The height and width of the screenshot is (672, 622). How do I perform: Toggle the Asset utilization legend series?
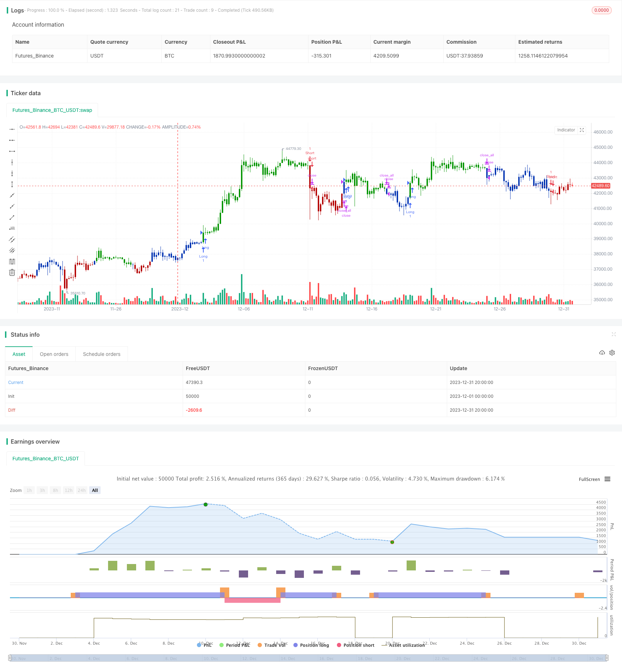pyautogui.click(x=403, y=645)
